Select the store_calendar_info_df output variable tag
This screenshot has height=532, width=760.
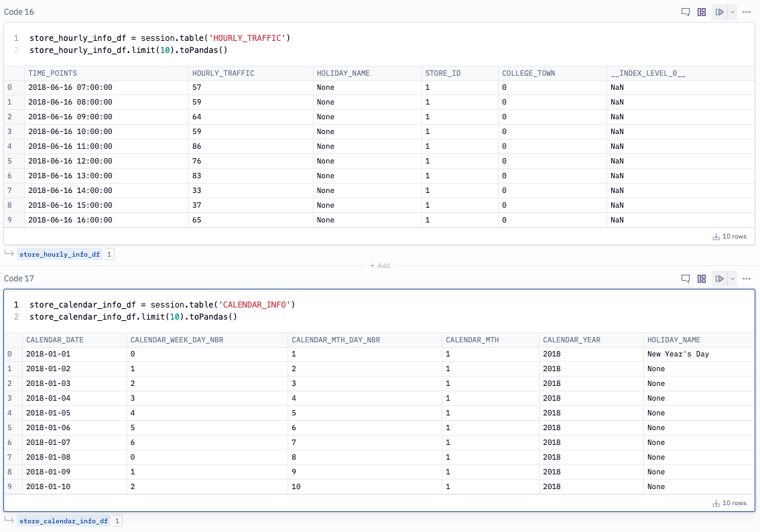(64, 521)
